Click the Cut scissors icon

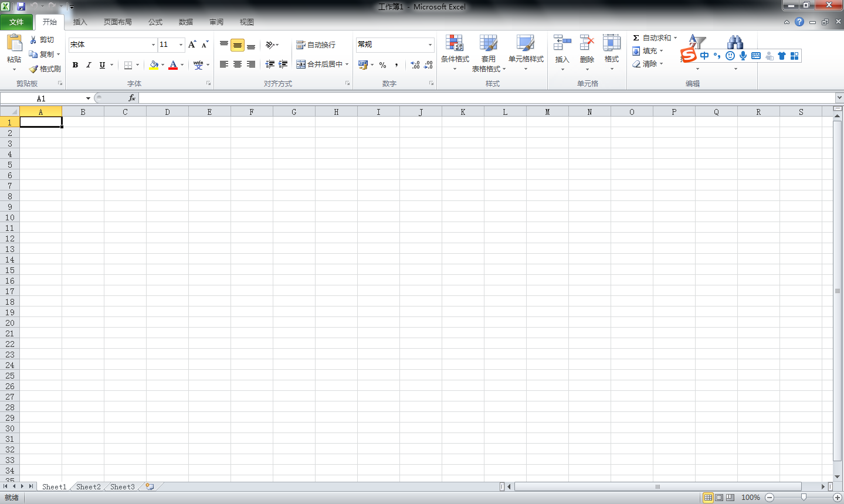point(33,40)
